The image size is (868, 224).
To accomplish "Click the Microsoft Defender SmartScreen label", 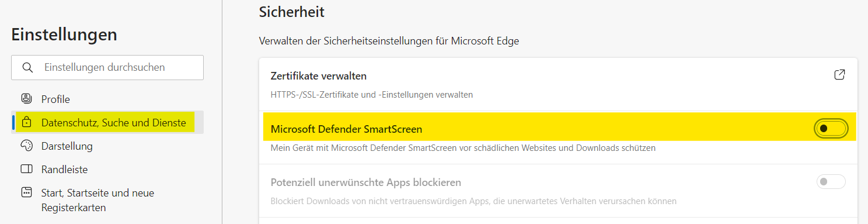I will click(x=346, y=129).
